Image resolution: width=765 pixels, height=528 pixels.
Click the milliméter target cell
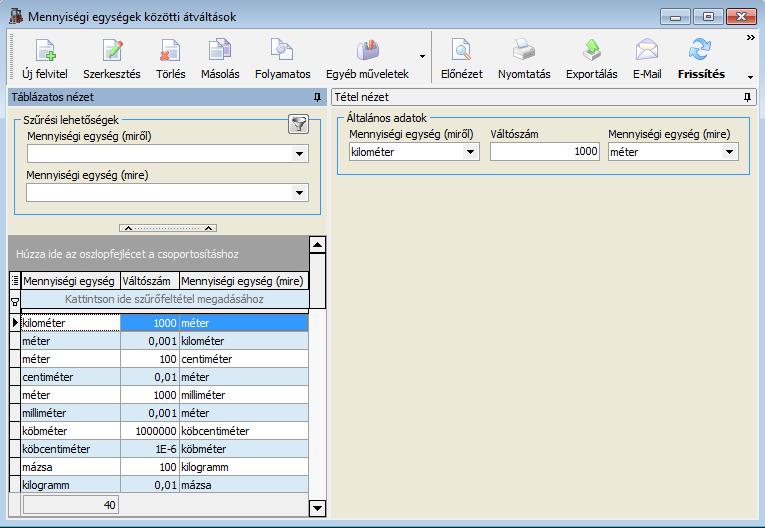[x=243, y=395]
